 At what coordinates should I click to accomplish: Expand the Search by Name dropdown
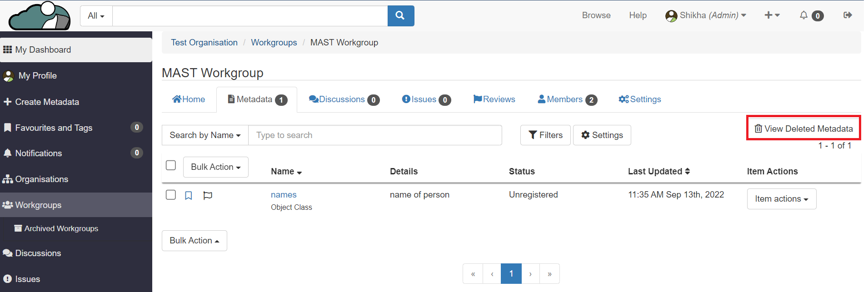[x=205, y=135]
